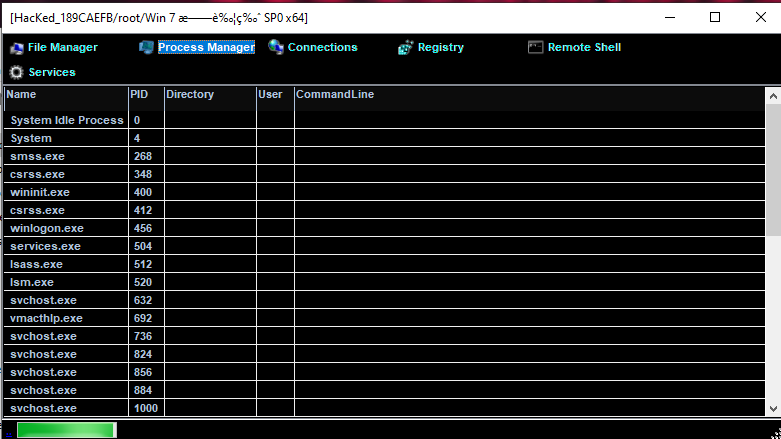Click the Services gear icon
Viewport: 781px width, 439px height.
pyautogui.click(x=16, y=72)
